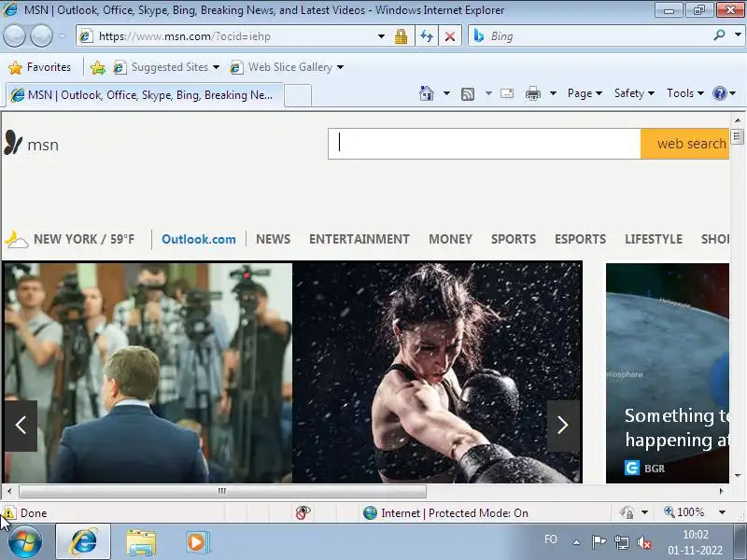The height and width of the screenshot is (560, 747).
Task: Click the vertical scrollbar up arrow
Action: click(738, 120)
